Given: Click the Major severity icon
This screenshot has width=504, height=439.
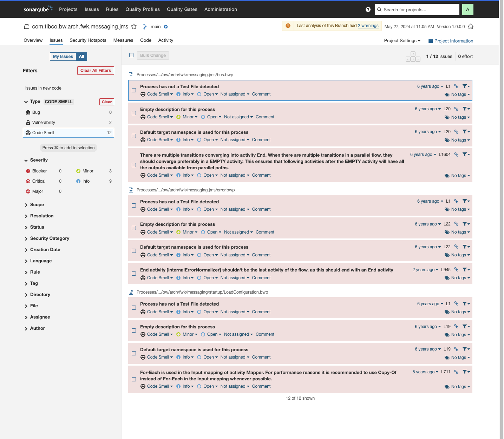Looking at the screenshot, I should pos(28,191).
